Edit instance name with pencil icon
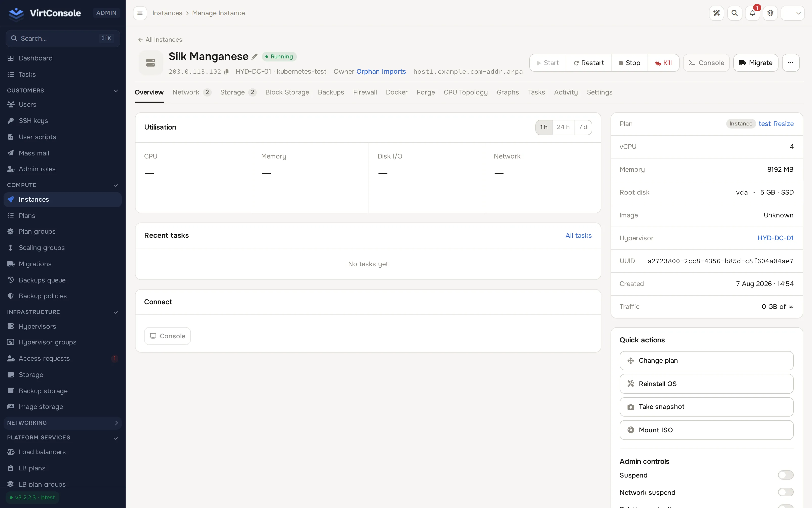The width and height of the screenshot is (812, 508). coord(255,56)
